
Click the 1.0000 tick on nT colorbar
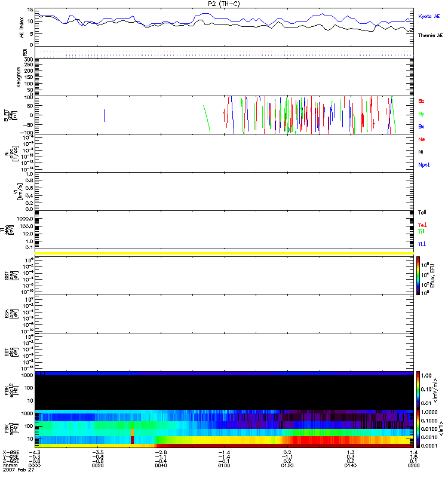pos(429,412)
